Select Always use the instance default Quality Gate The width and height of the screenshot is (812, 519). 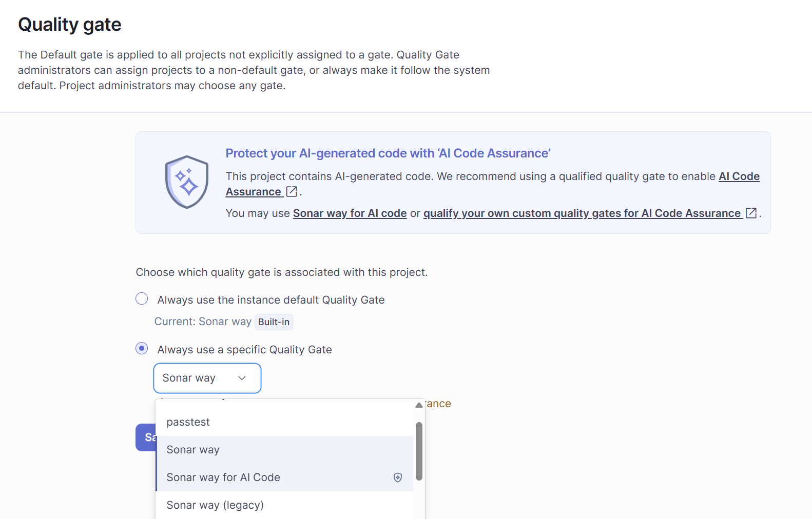pyautogui.click(x=142, y=299)
